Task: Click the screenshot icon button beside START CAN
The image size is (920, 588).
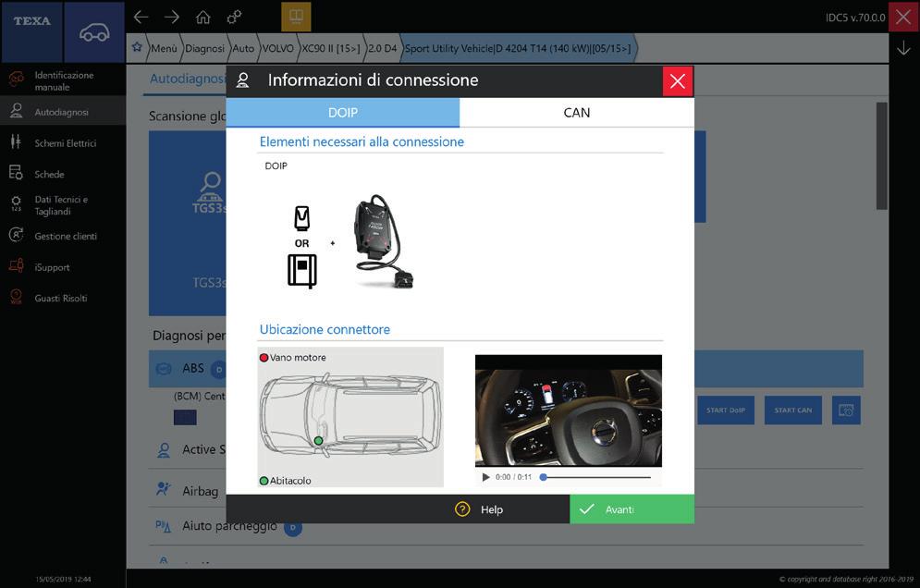Action: (846, 410)
